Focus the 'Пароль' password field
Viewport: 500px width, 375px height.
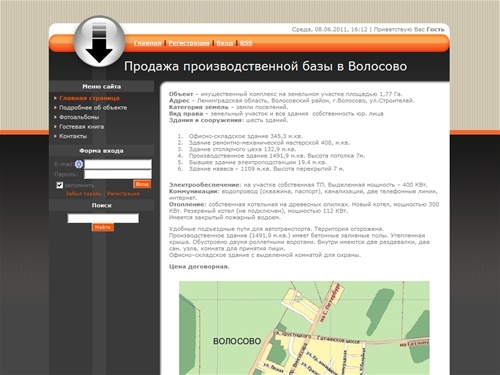(118, 174)
